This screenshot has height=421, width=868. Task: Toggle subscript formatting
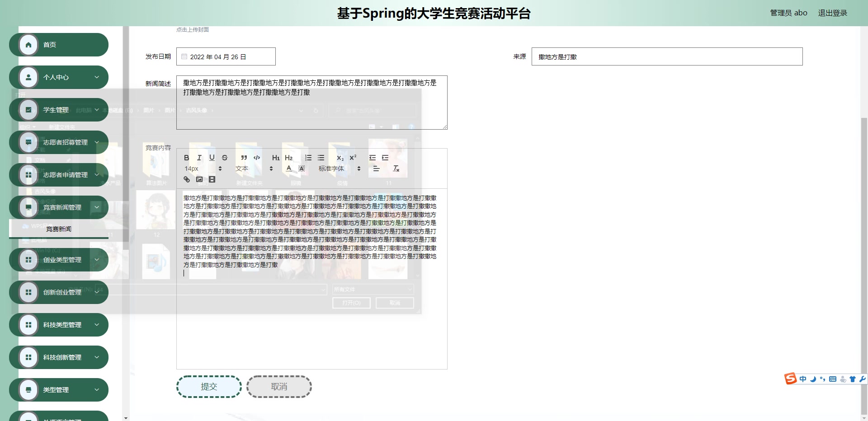pos(340,158)
